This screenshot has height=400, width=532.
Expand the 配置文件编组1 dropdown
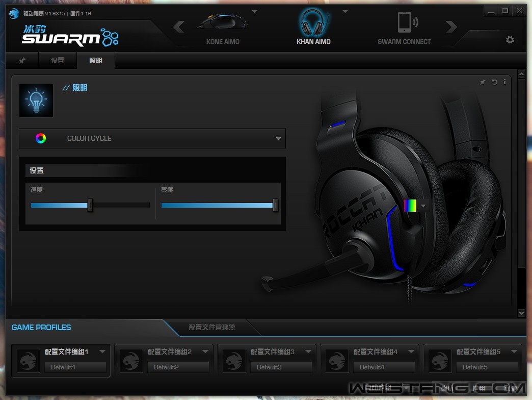pyautogui.click(x=102, y=352)
